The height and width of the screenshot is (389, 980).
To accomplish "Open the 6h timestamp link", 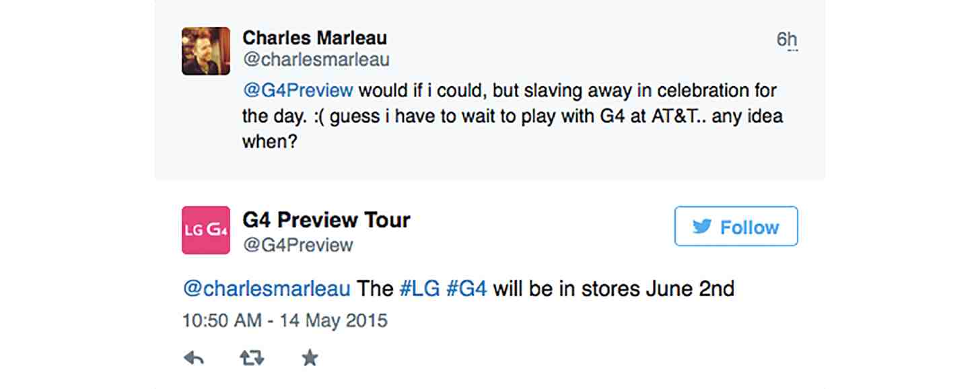I will [x=786, y=40].
